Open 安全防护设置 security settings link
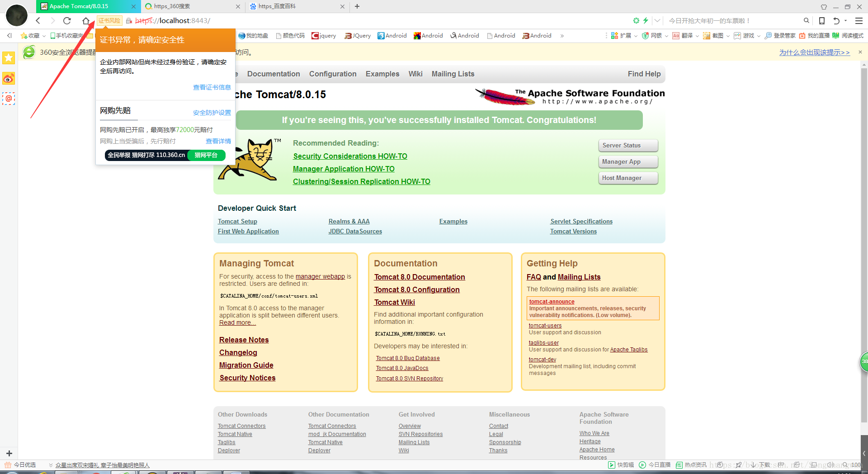868x474 pixels. 212,113
